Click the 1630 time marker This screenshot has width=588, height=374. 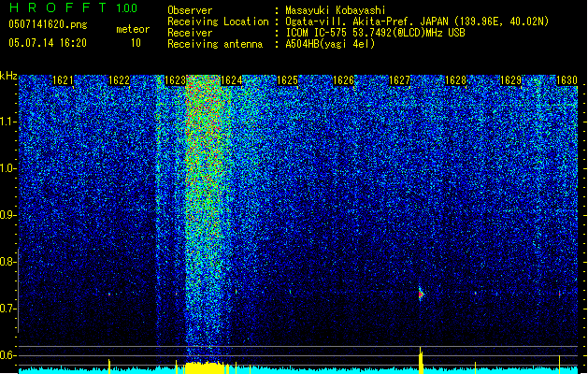pos(566,80)
